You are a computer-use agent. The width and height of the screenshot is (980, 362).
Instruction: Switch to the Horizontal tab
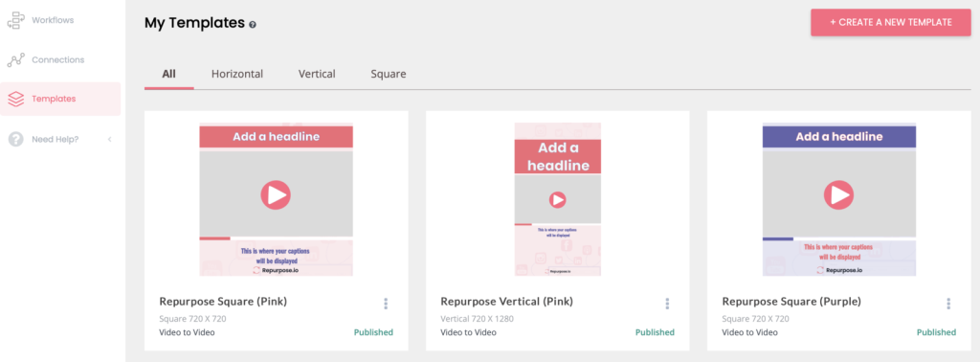click(x=237, y=74)
